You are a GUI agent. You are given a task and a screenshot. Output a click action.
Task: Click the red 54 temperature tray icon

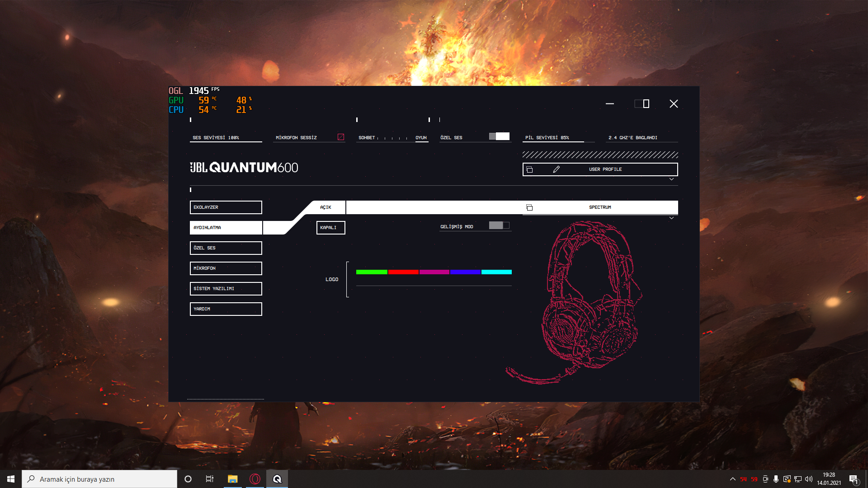[744, 479]
